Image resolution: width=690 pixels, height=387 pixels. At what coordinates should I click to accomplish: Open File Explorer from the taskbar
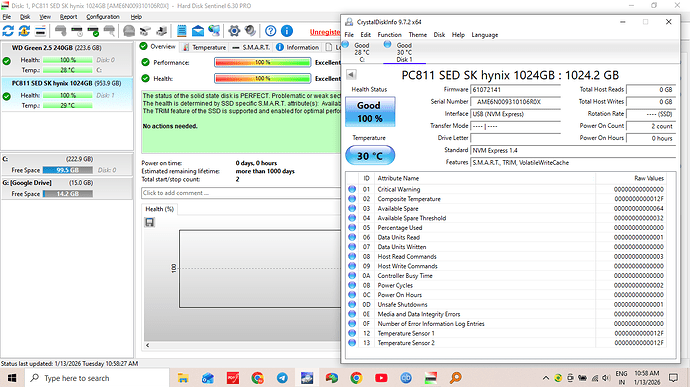coord(183,378)
